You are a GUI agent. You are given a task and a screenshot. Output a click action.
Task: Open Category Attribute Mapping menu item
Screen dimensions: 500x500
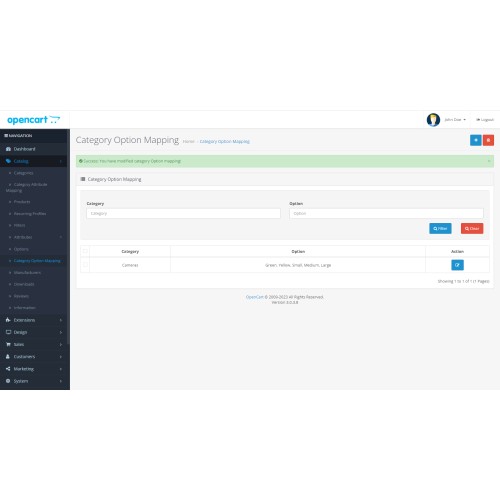(27, 187)
